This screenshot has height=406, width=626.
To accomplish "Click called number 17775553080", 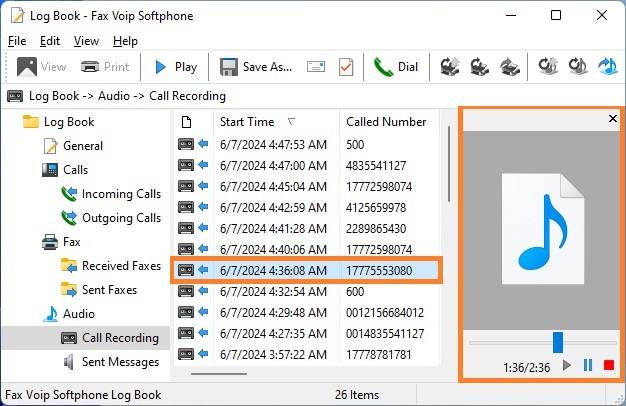I will 379,271.
